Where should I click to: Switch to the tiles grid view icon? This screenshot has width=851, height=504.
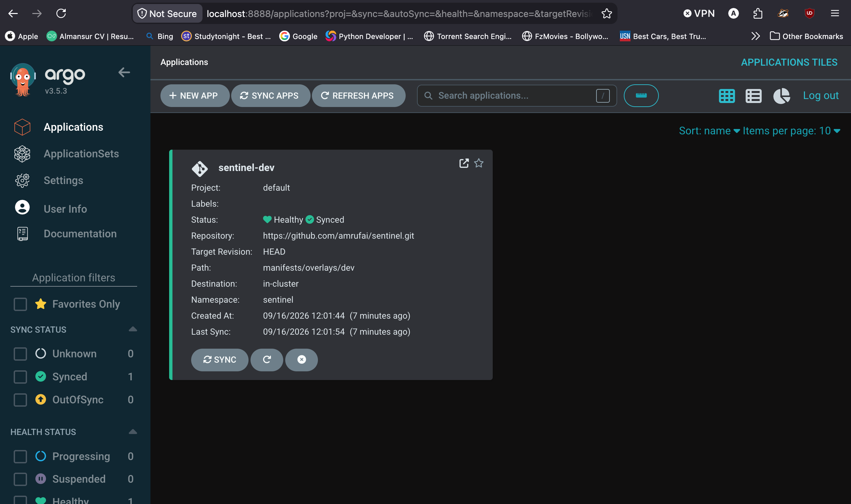(x=727, y=96)
